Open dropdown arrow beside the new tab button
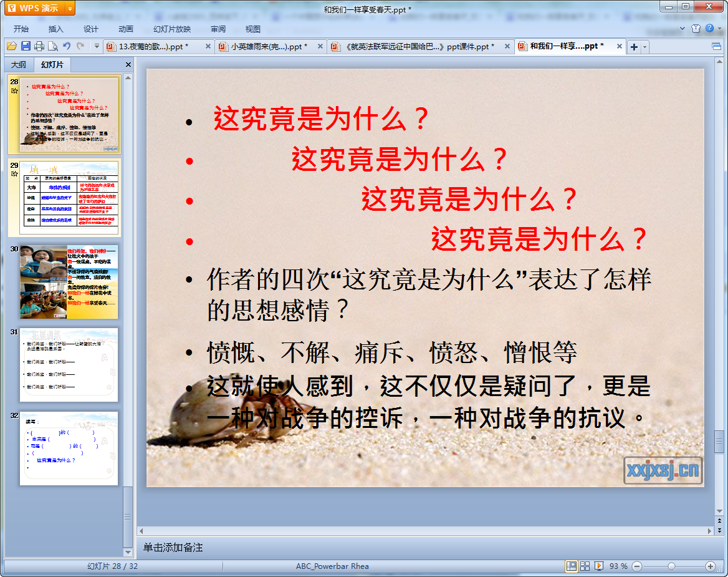Image resolution: width=728 pixels, height=577 pixels. [x=644, y=47]
